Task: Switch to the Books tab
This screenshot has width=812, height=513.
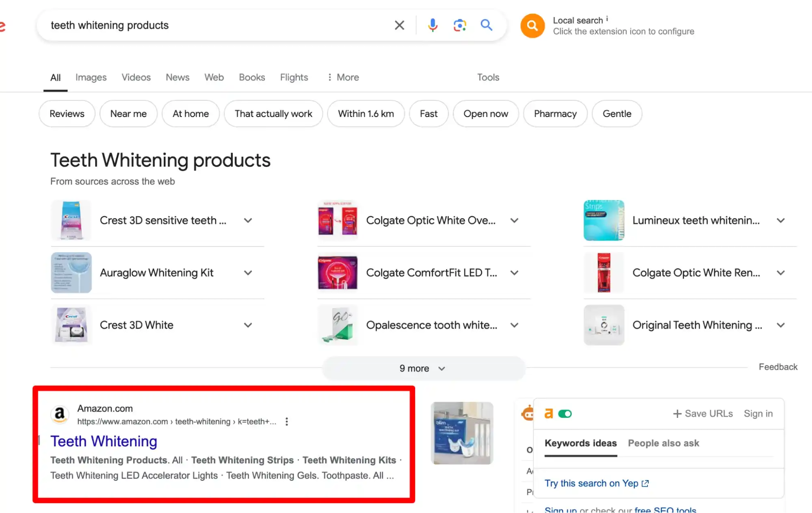Action: (x=252, y=77)
